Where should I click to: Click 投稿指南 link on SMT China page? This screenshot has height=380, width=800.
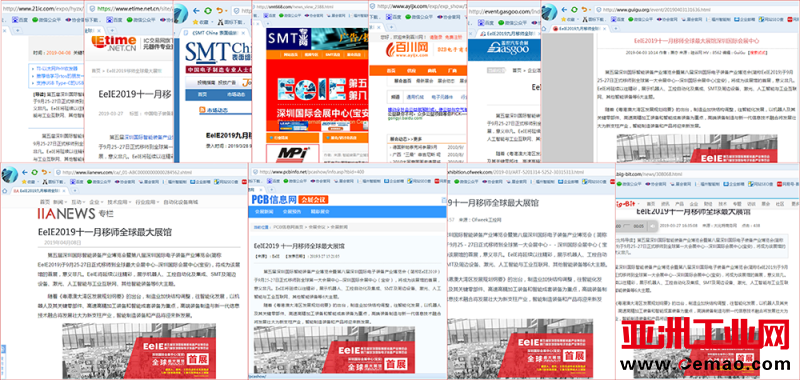point(206,82)
